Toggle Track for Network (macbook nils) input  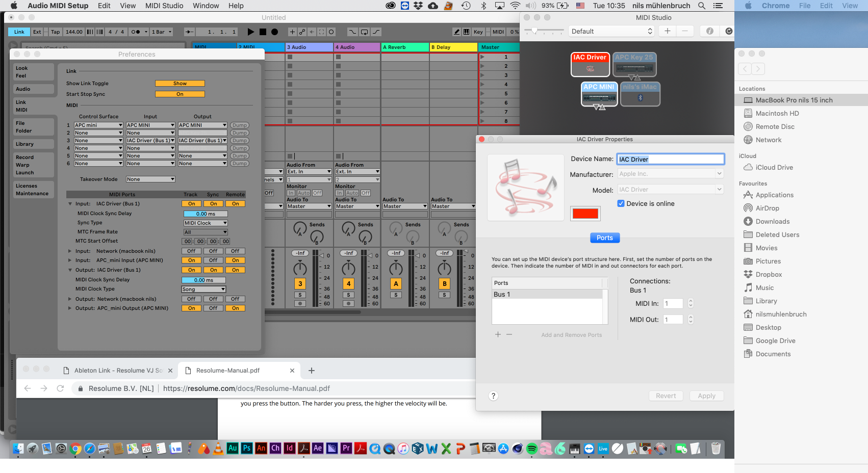(191, 251)
